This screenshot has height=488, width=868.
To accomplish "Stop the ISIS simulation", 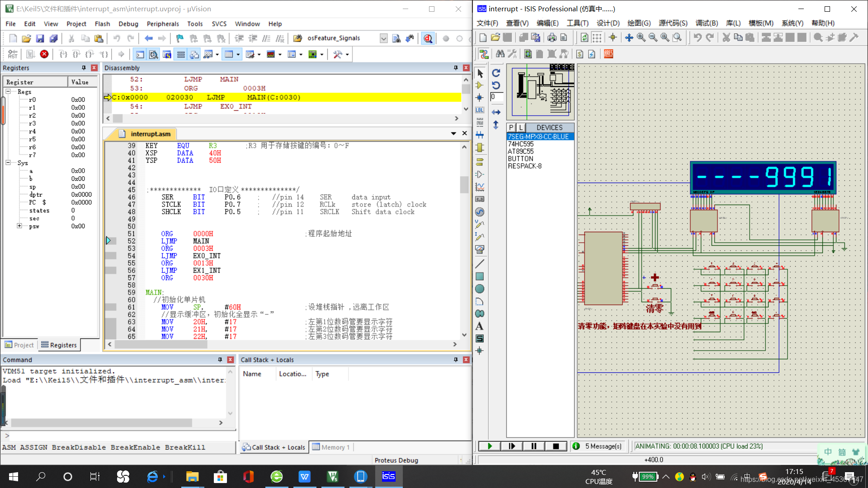I will coord(556,446).
